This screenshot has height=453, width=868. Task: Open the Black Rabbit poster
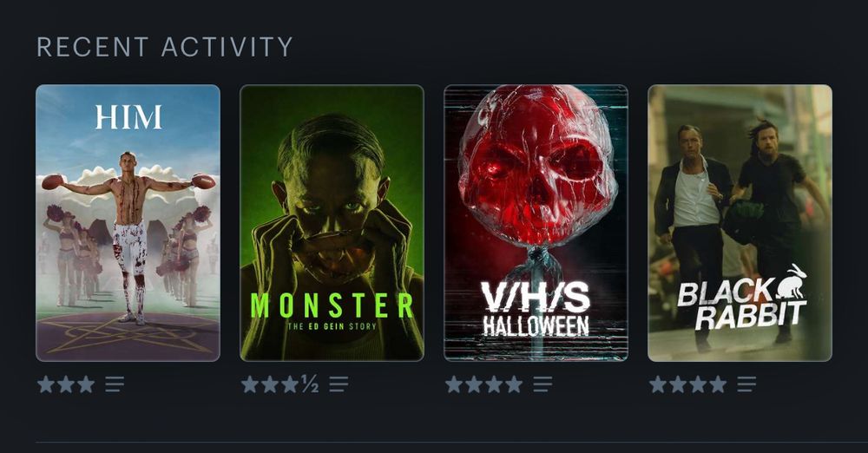tap(740, 223)
